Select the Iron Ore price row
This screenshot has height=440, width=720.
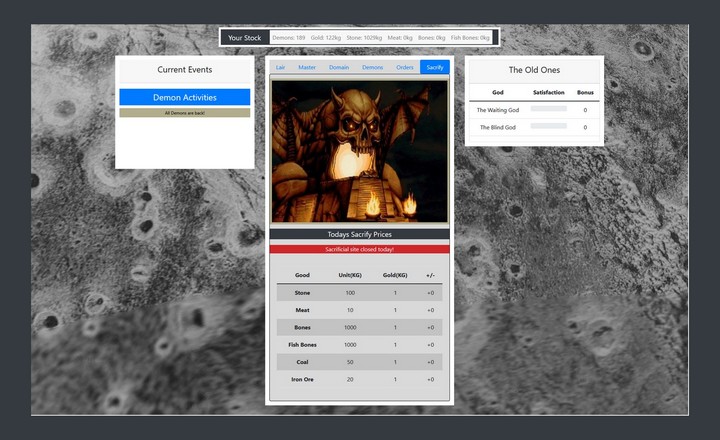359,379
